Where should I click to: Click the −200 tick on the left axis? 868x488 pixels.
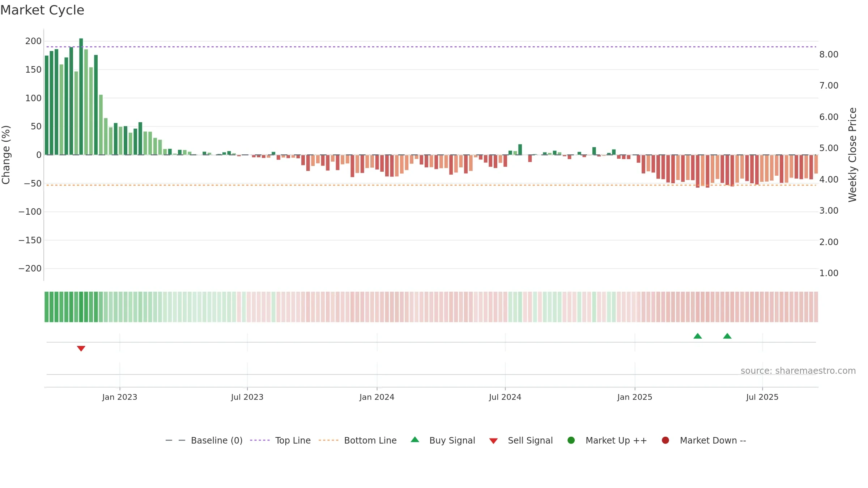[30, 269]
